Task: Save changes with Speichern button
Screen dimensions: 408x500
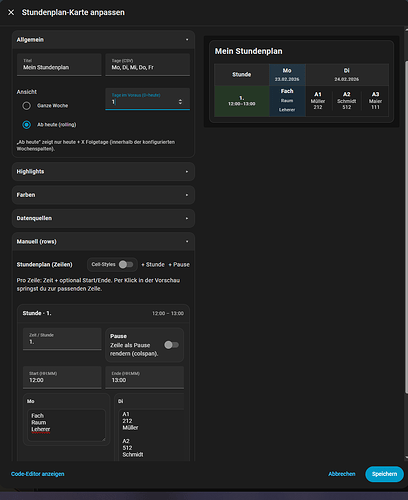Action: (x=384, y=474)
